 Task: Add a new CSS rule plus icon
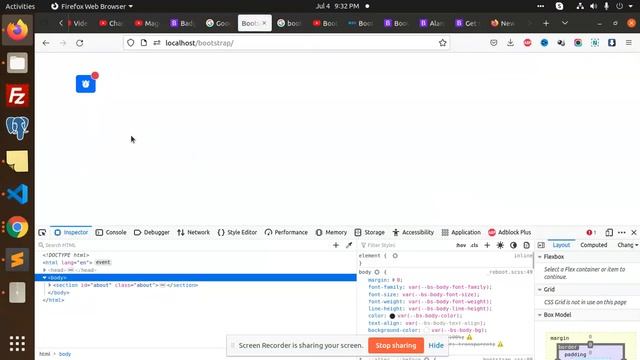click(487, 245)
